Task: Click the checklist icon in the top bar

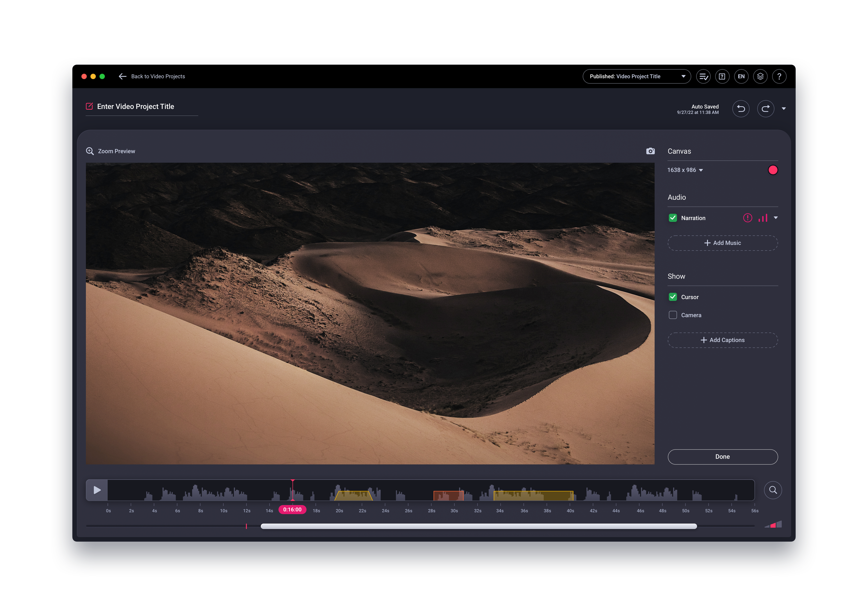Action: pos(703,76)
